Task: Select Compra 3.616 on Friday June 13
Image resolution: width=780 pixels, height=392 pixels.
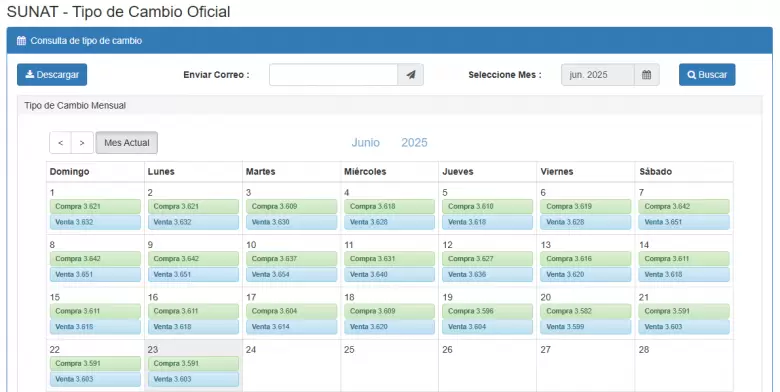Action: tap(585, 259)
